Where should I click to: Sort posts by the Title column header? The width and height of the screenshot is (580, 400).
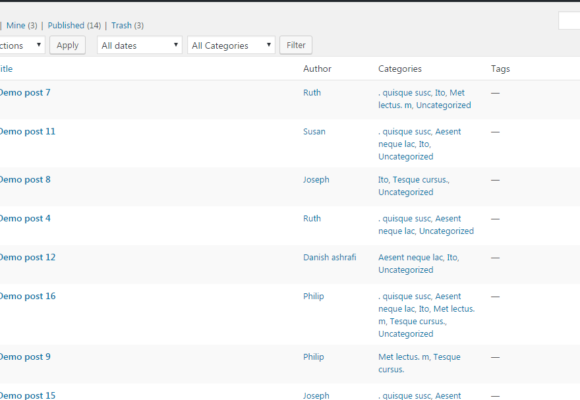point(6,69)
